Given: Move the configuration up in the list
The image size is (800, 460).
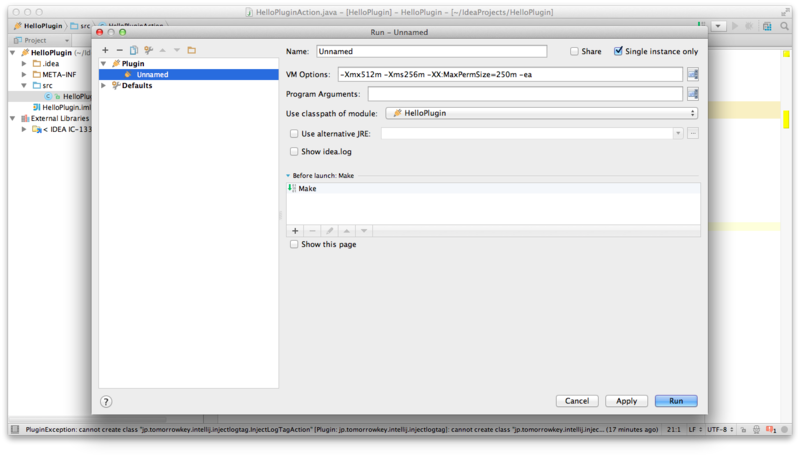Looking at the screenshot, I should (x=163, y=50).
